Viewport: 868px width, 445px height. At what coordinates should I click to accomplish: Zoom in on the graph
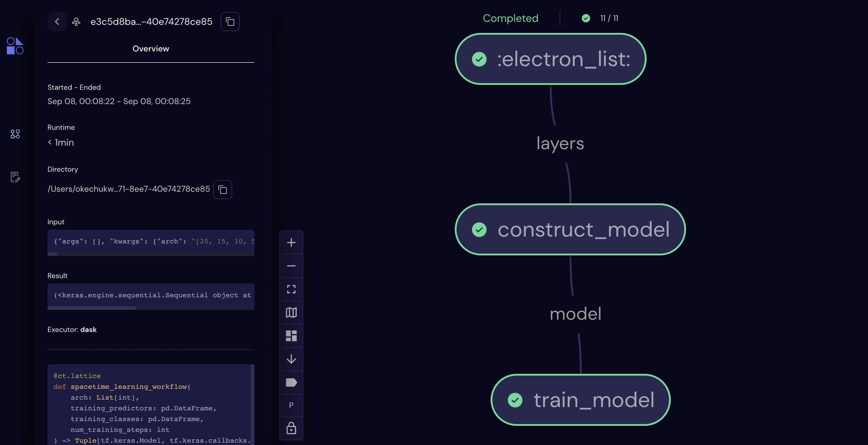291,242
